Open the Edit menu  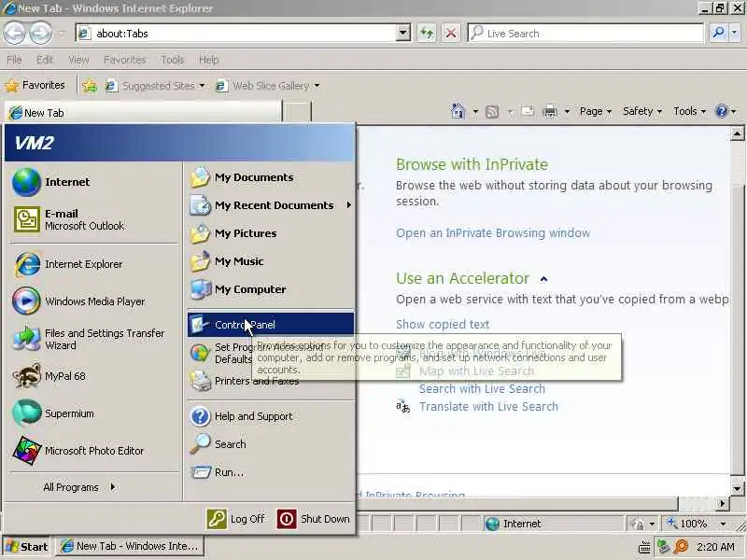coord(45,60)
